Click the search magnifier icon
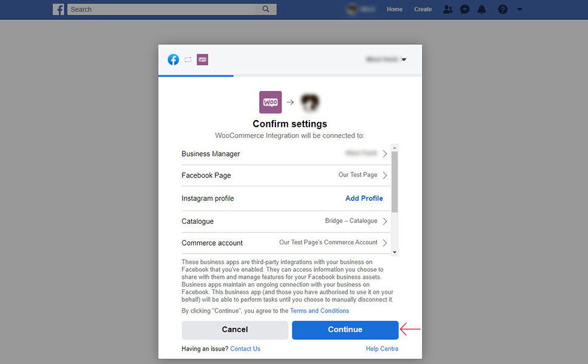The width and height of the screenshot is (588, 364). pyautogui.click(x=266, y=9)
